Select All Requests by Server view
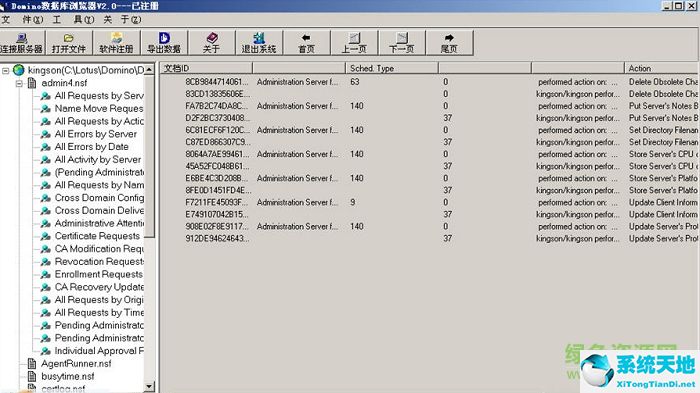The image size is (700, 393). coord(99,96)
